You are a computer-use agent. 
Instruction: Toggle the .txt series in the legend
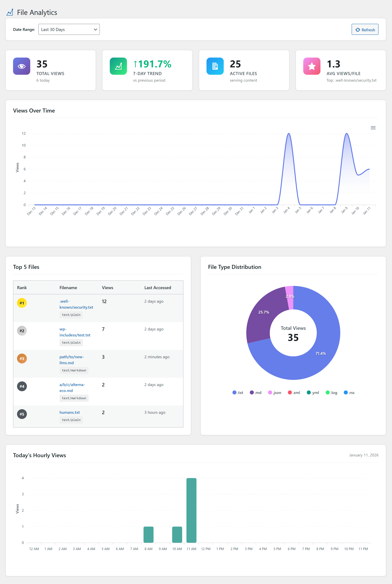point(238,393)
